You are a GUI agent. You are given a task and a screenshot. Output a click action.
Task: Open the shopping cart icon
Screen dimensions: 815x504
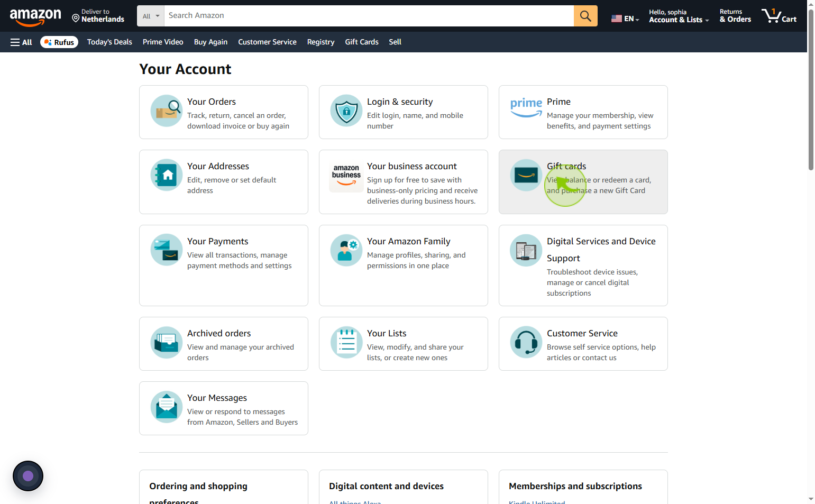click(779, 16)
